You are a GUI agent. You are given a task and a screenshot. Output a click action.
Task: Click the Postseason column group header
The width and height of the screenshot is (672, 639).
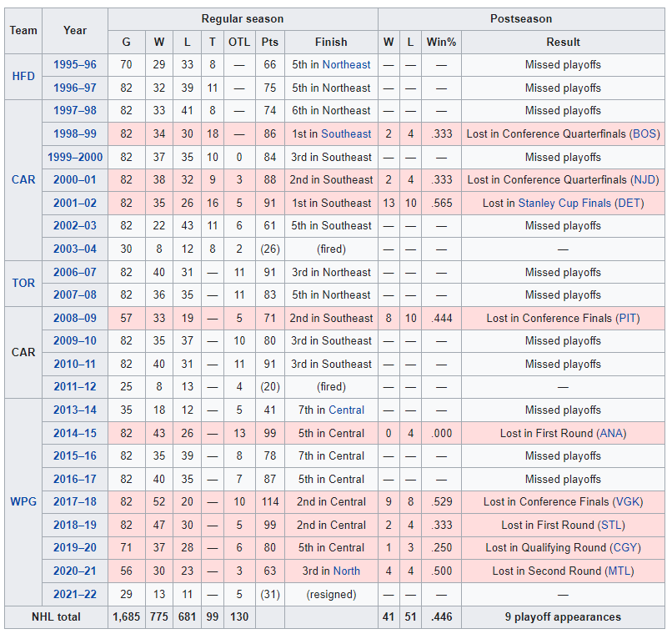click(521, 18)
